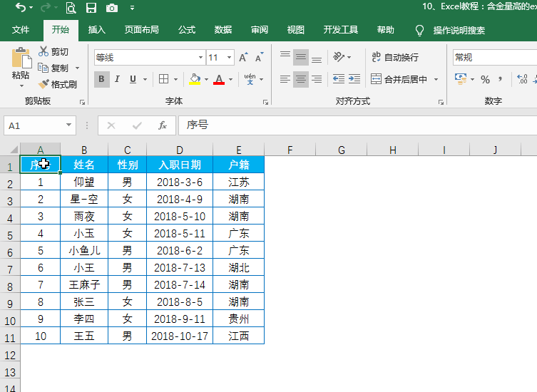This screenshot has width=537, height=392.
Task: Click the Borders grid icon
Action: [x=164, y=79]
